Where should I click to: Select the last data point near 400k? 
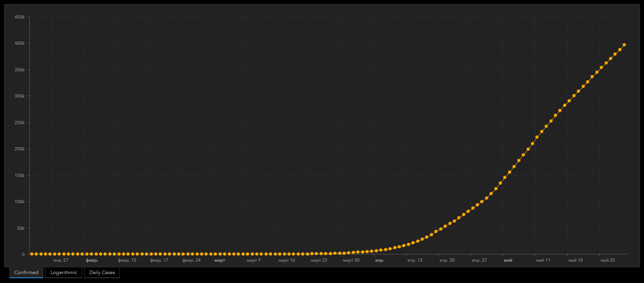pyautogui.click(x=624, y=45)
